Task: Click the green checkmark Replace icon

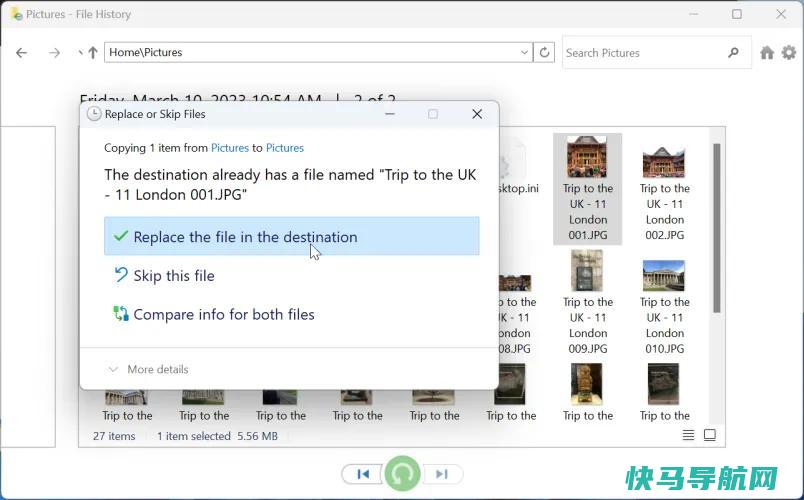Action: pos(120,236)
